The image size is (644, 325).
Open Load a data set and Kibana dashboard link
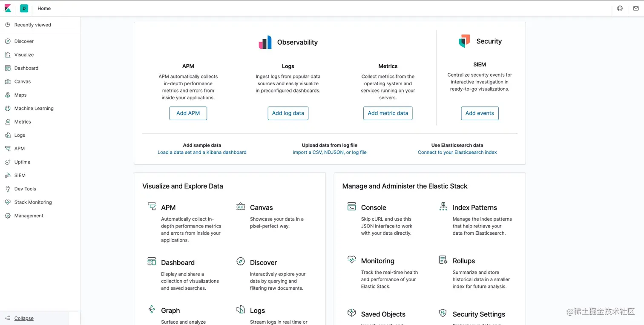coord(202,152)
